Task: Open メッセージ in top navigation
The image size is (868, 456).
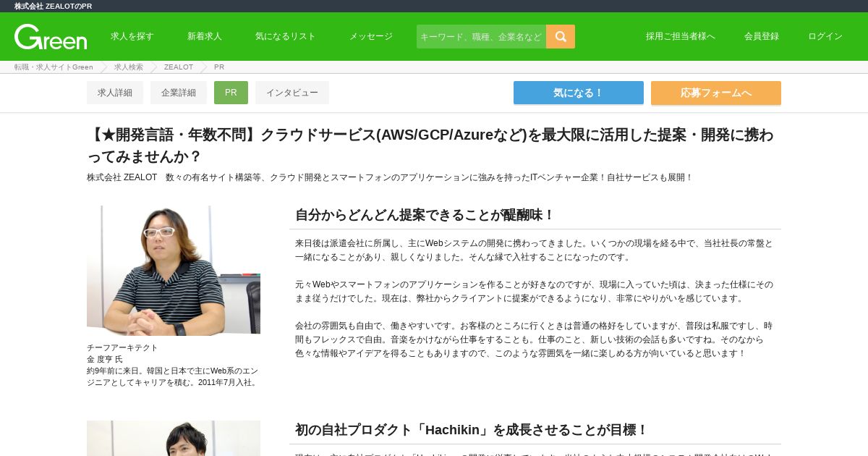Action: (x=371, y=36)
